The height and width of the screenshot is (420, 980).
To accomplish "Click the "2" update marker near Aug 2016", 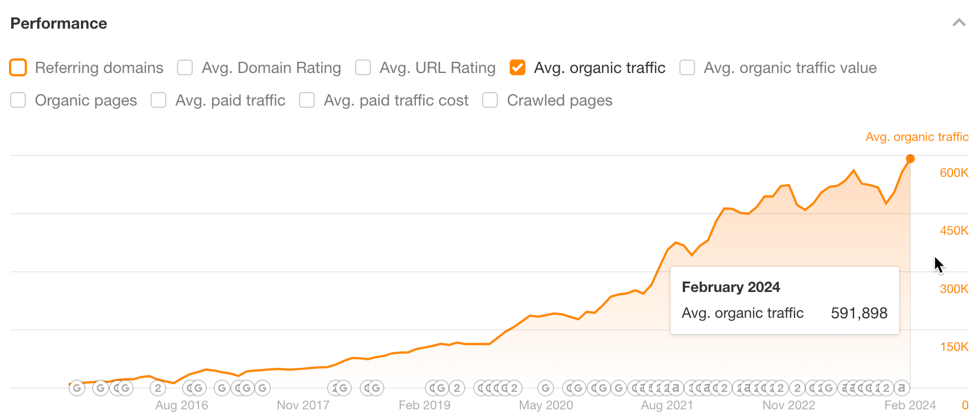I will pos(158,387).
